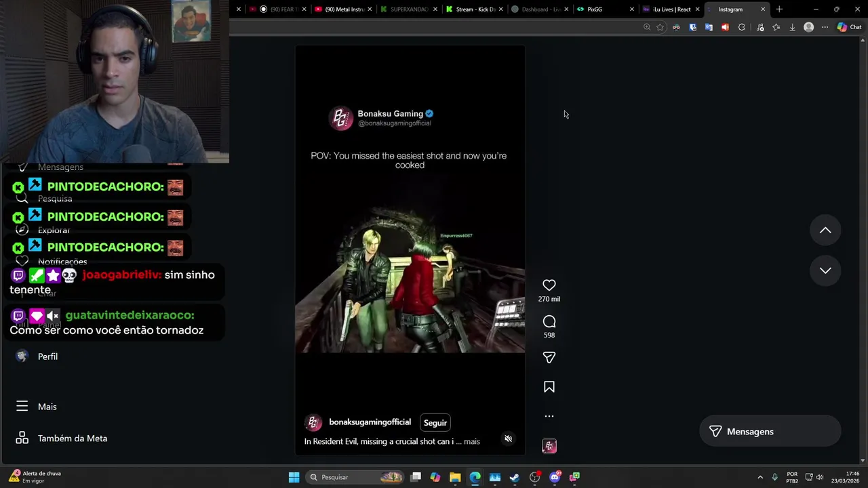Open the reel's audio thumbnail below the options
The height and width of the screenshot is (488, 868).
click(549, 446)
